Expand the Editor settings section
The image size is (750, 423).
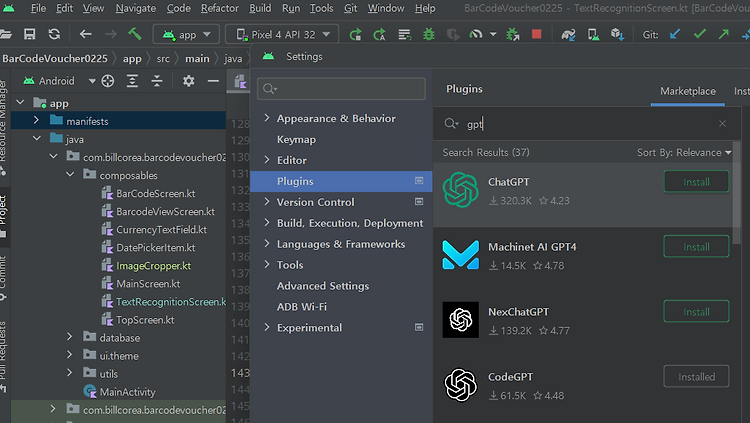click(x=267, y=160)
